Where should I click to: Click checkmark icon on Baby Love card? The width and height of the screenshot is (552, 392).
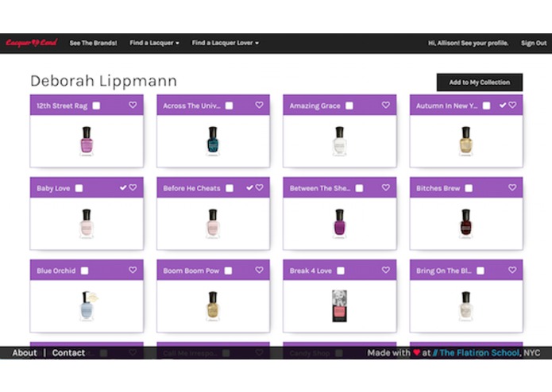pos(123,188)
